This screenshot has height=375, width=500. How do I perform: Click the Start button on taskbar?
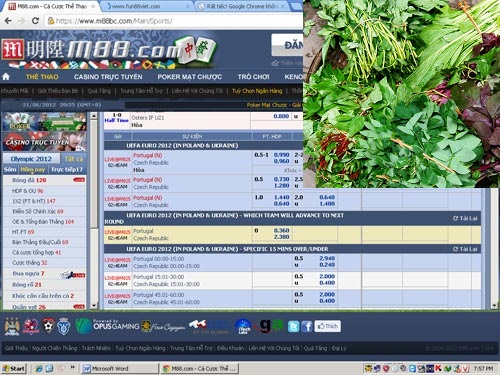point(13,368)
